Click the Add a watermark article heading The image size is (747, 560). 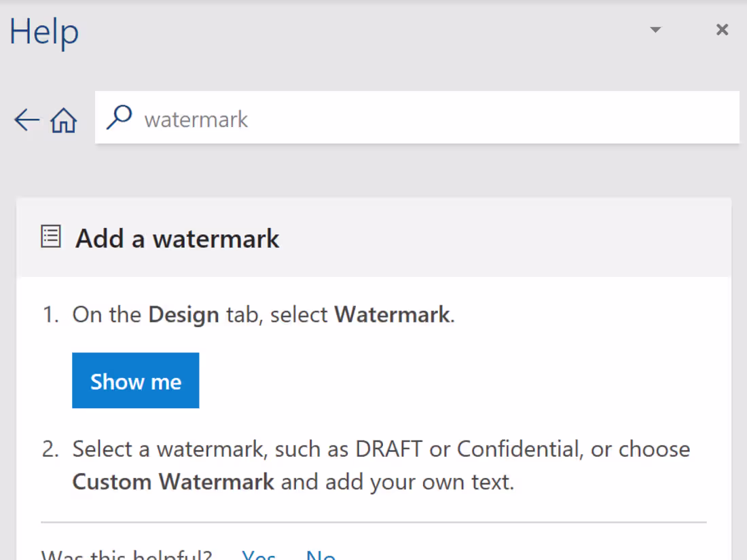click(x=177, y=239)
